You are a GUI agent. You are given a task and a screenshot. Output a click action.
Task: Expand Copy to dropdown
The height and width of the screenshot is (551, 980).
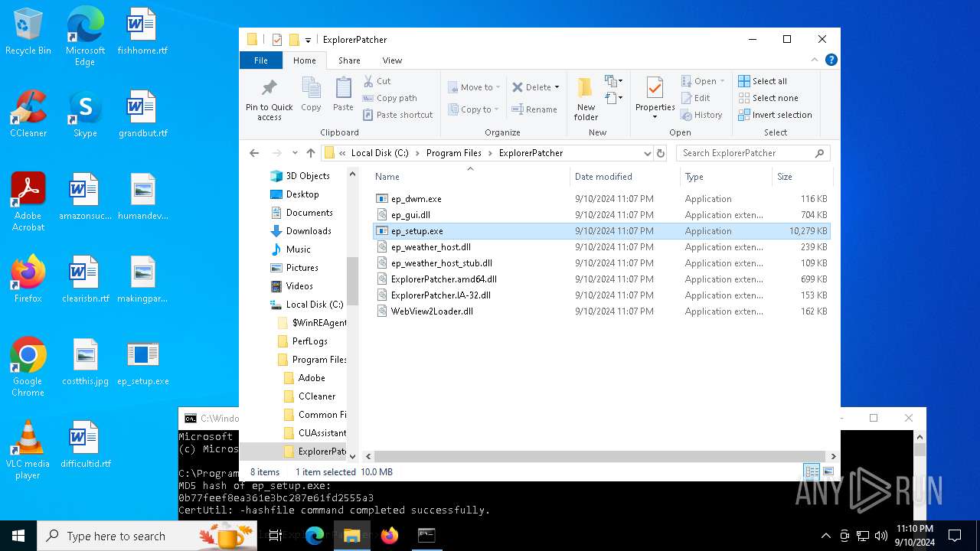[498, 109]
